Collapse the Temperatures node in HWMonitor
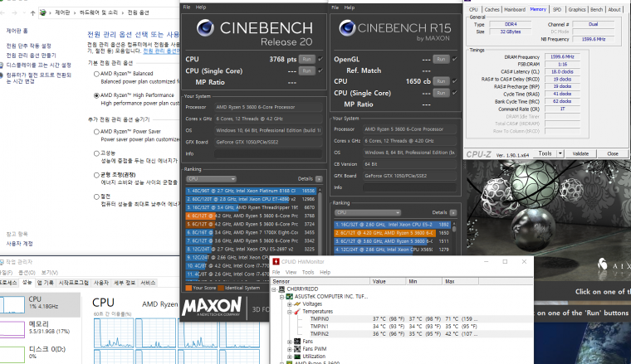The width and height of the screenshot is (631, 364). (290, 312)
